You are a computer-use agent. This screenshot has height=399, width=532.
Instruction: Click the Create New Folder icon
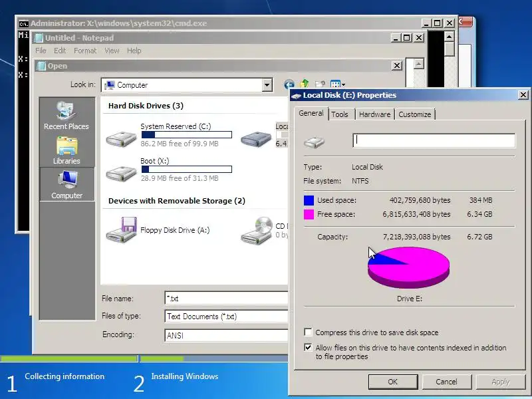(x=320, y=84)
